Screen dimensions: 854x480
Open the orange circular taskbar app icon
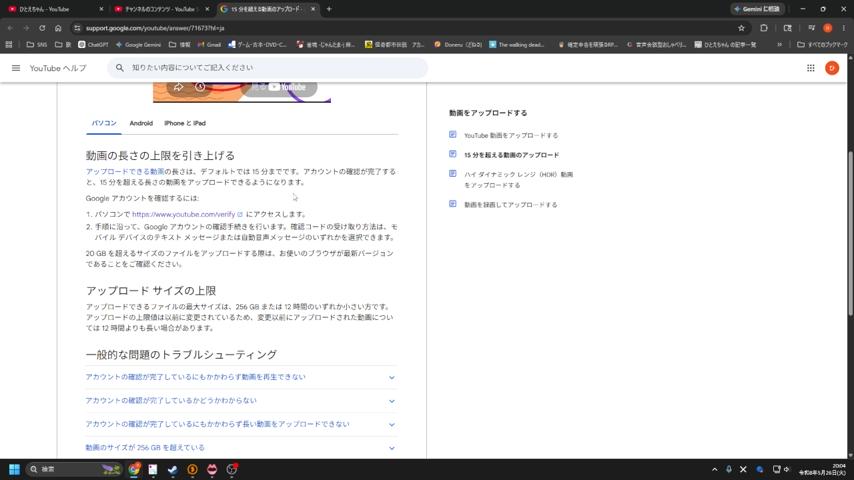[x=192, y=469]
